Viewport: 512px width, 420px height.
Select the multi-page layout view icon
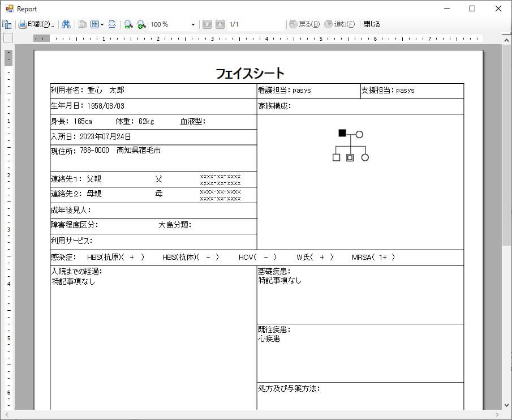coord(94,24)
